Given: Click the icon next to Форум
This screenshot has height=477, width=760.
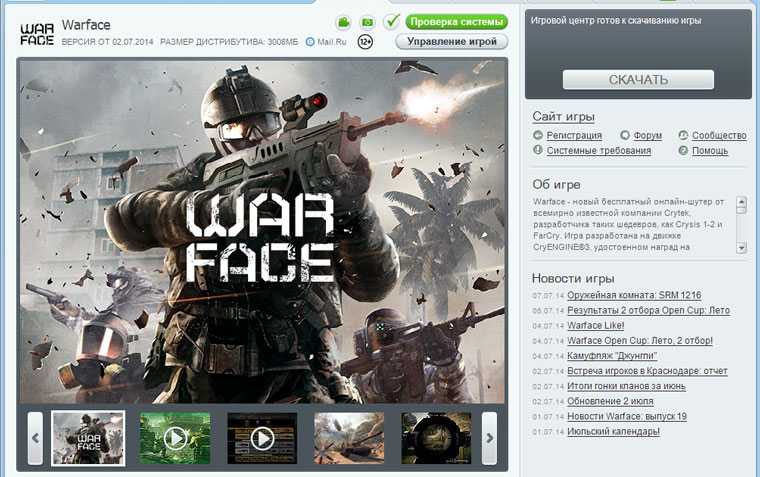Looking at the screenshot, I should [x=625, y=135].
